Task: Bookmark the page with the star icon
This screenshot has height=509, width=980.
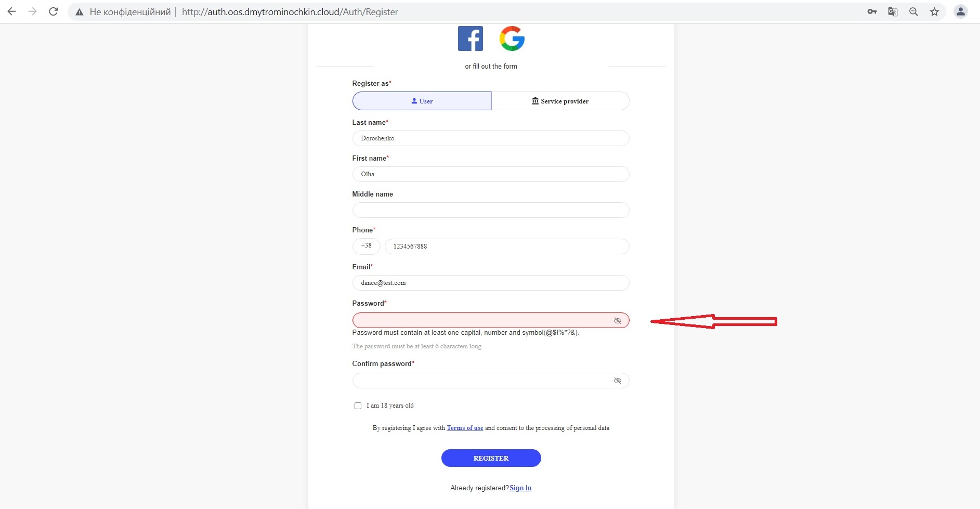Action: click(x=934, y=11)
